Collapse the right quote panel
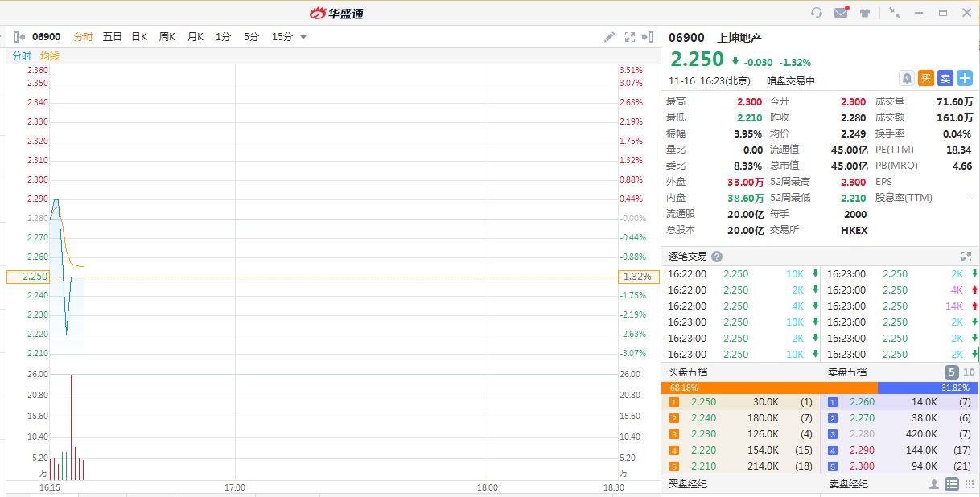 pyautogui.click(x=649, y=37)
